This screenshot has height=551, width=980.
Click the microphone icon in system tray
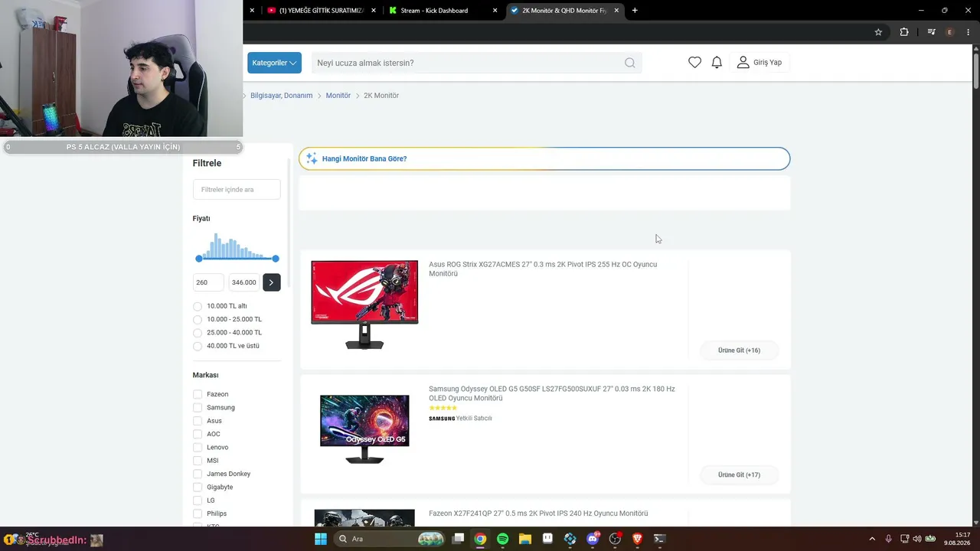click(889, 539)
